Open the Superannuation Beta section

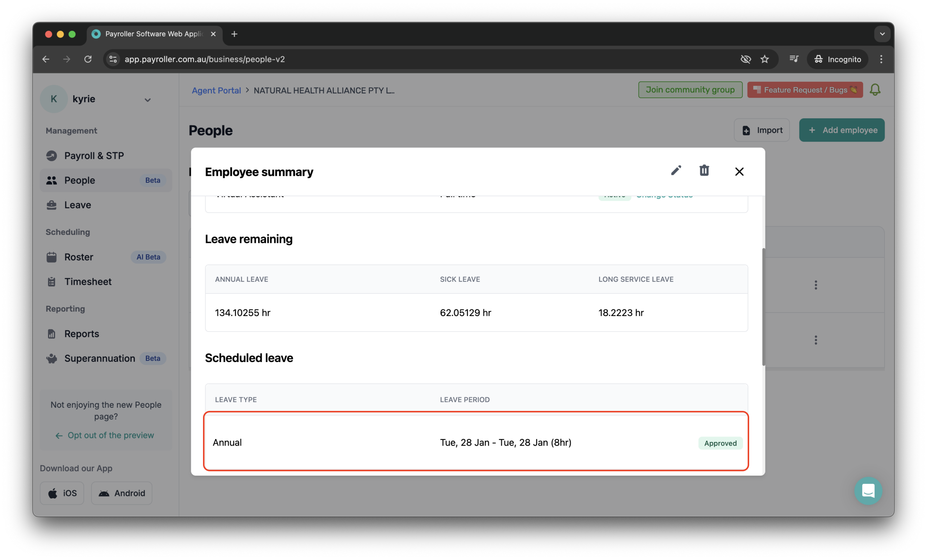pyautogui.click(x=99, y=358)
